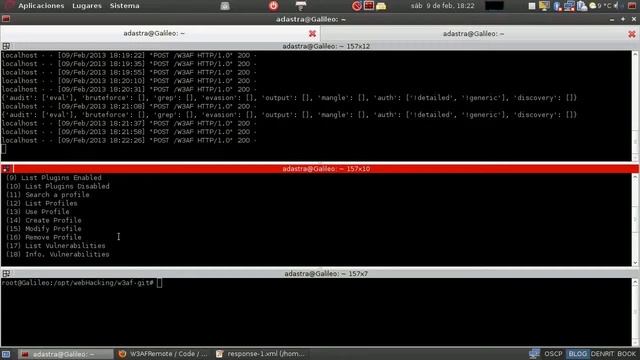Close the second terminal tab with red X
This screenshot has width=640, height=360.
632,34
